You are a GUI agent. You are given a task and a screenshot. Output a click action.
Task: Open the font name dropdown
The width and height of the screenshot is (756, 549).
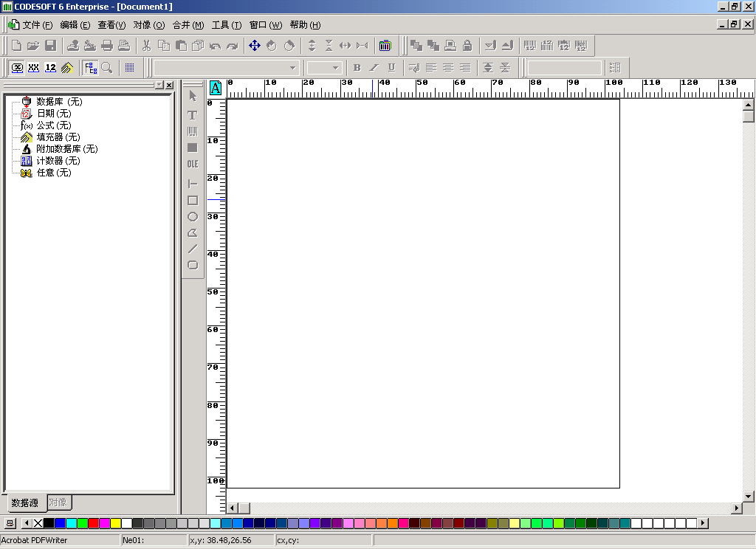tap(292, 68)
